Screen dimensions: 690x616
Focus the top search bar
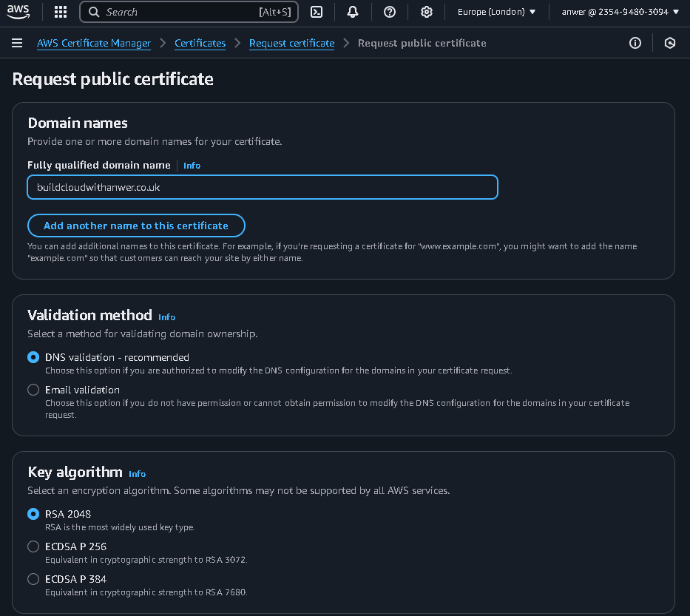(189, 12)
